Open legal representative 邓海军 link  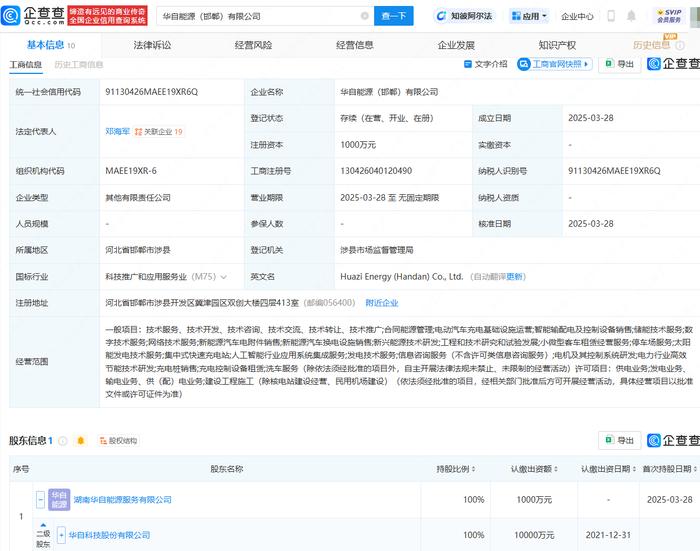[117, 131]
